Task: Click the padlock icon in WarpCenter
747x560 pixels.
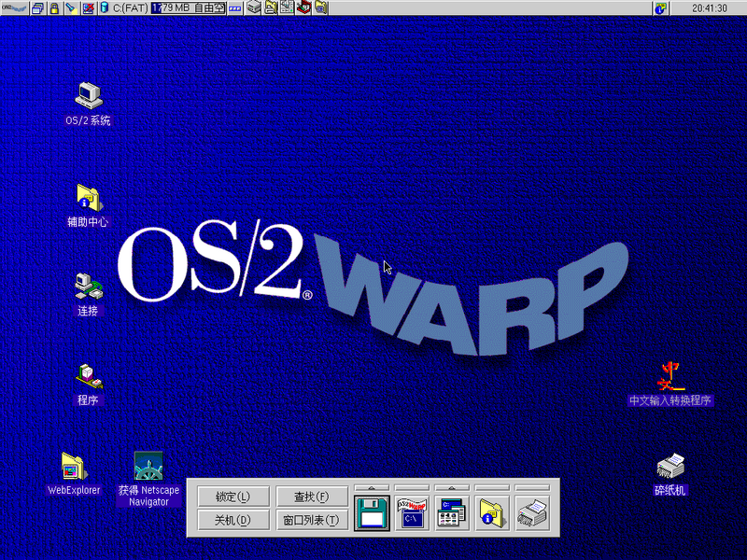Action: click(x=54, y=8)
